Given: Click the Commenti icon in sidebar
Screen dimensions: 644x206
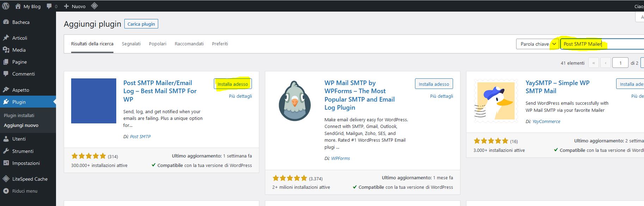Looking at the screenshot, I should click(6, 74).
